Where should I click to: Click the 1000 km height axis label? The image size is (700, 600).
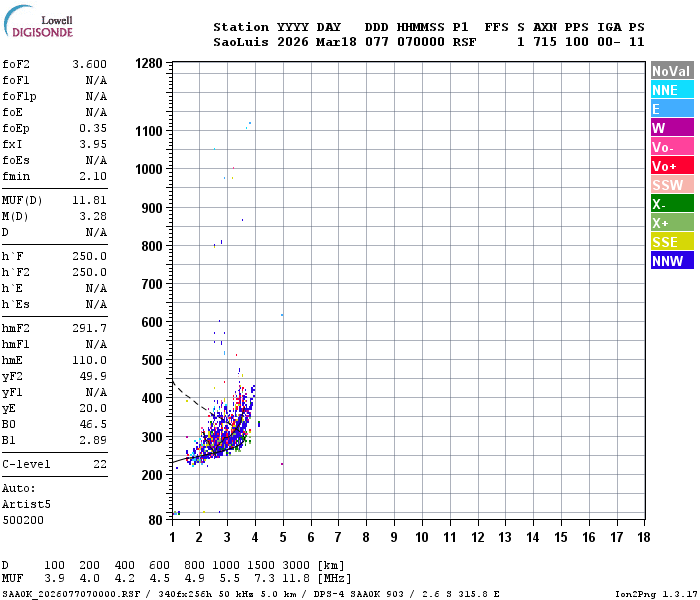(x=149, y=170)
